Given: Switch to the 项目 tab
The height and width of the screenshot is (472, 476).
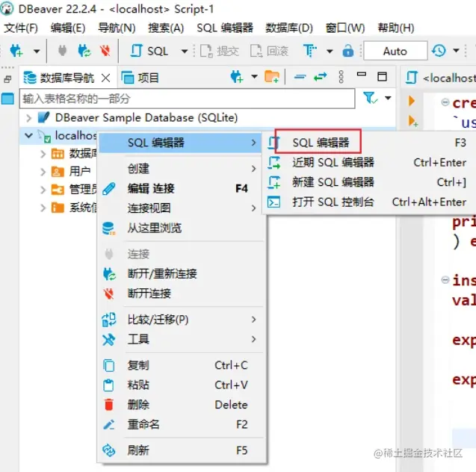Looking at the screenshot, I should (x=140, y=78).
